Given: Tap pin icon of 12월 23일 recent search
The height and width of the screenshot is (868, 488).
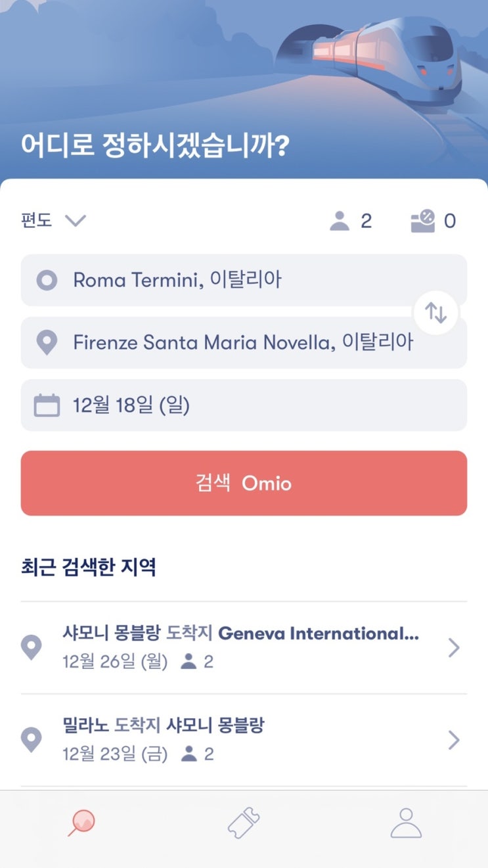Looking at the screenshot, I should click(32, 741).
